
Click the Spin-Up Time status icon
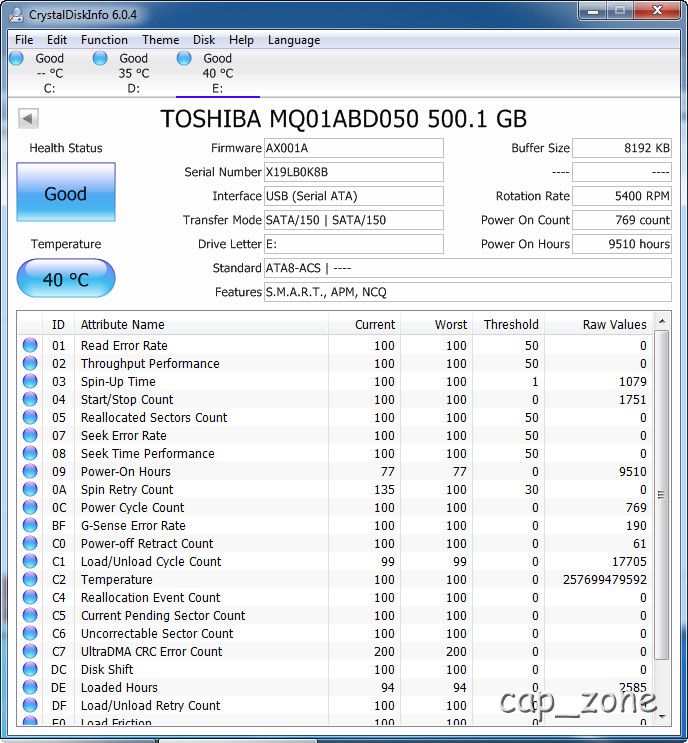30,381
